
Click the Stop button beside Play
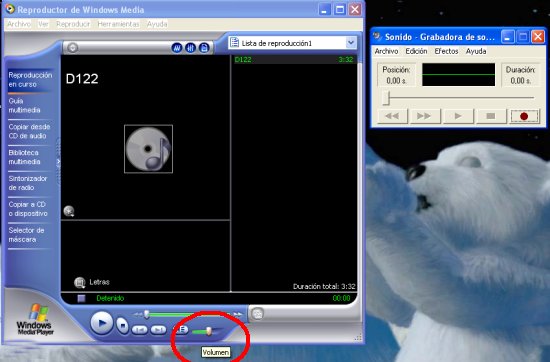tap(122, 326)
